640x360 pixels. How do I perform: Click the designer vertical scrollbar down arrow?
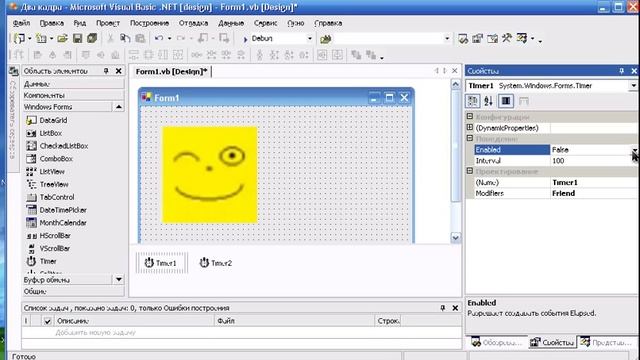pyautogui.click(x=456, y=237)
